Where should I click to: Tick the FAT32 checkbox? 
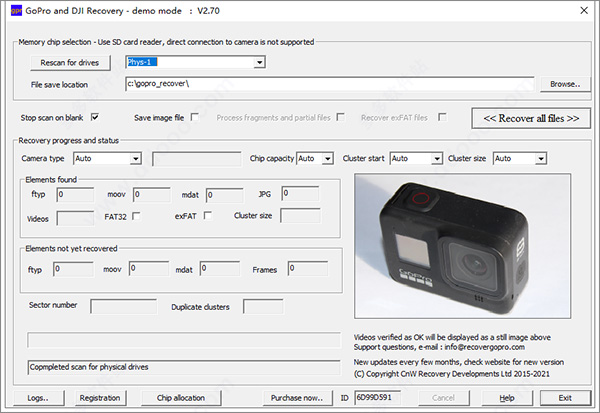pyautogui.click(x=135, y=215)
